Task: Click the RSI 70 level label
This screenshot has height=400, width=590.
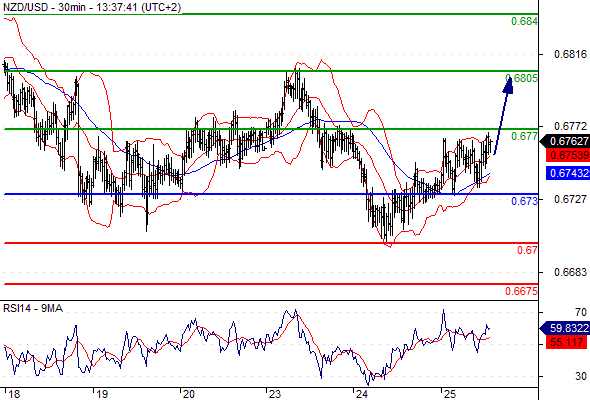Action: click(x=581, y=312)
